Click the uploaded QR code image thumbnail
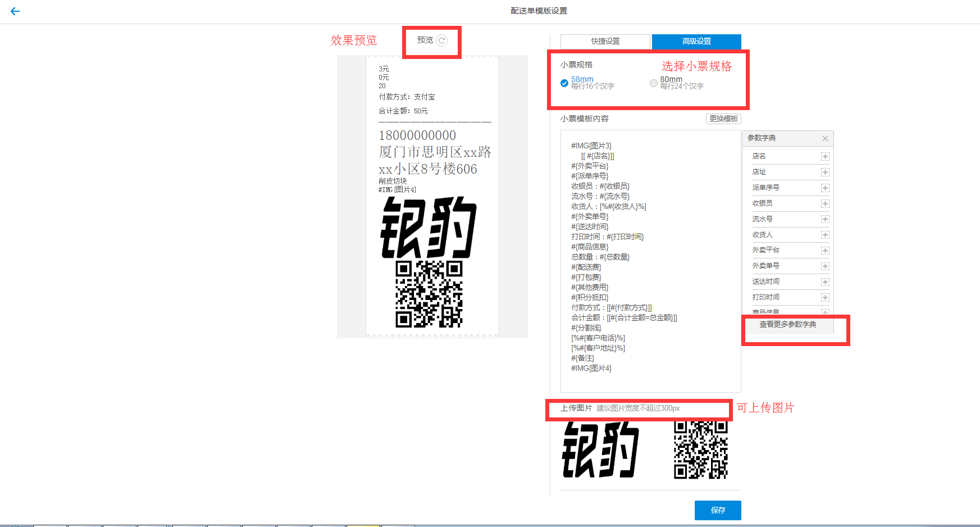 click(701, 450)
